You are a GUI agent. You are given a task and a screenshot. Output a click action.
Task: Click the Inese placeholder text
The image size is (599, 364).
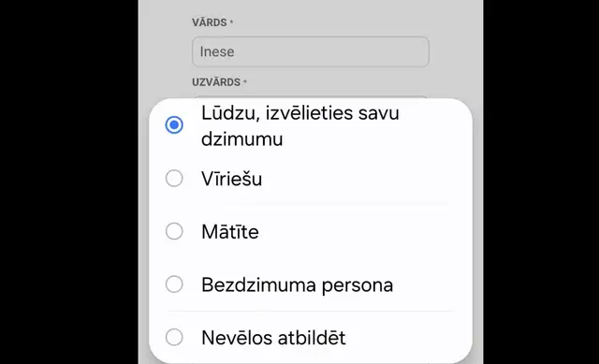pyautogui.click(x=217, y=52)
